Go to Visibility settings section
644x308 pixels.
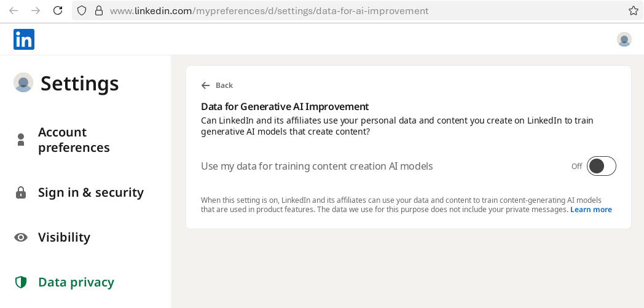pyautogui.click(x=64, y=237)
